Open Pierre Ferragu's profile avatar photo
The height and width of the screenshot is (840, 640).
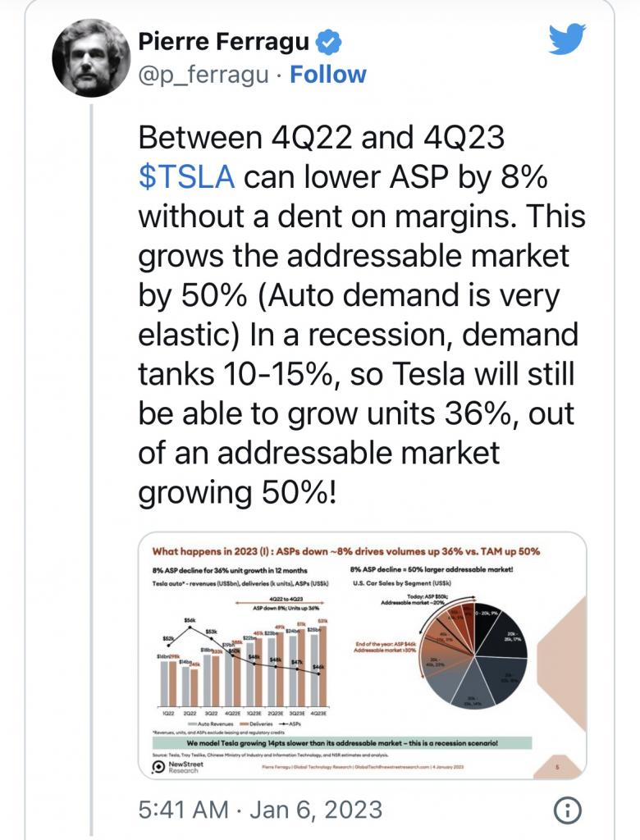[x=91, y=58]
